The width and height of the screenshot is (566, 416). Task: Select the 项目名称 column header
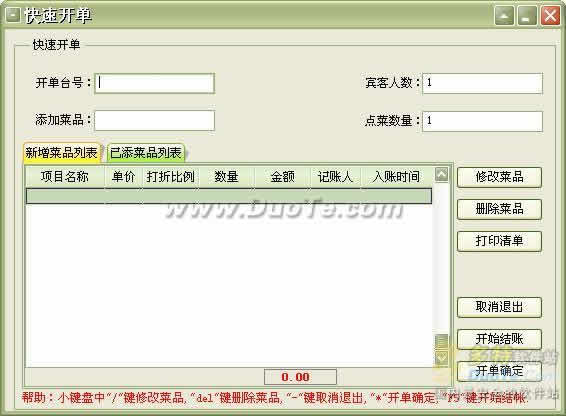click(65, 177)
